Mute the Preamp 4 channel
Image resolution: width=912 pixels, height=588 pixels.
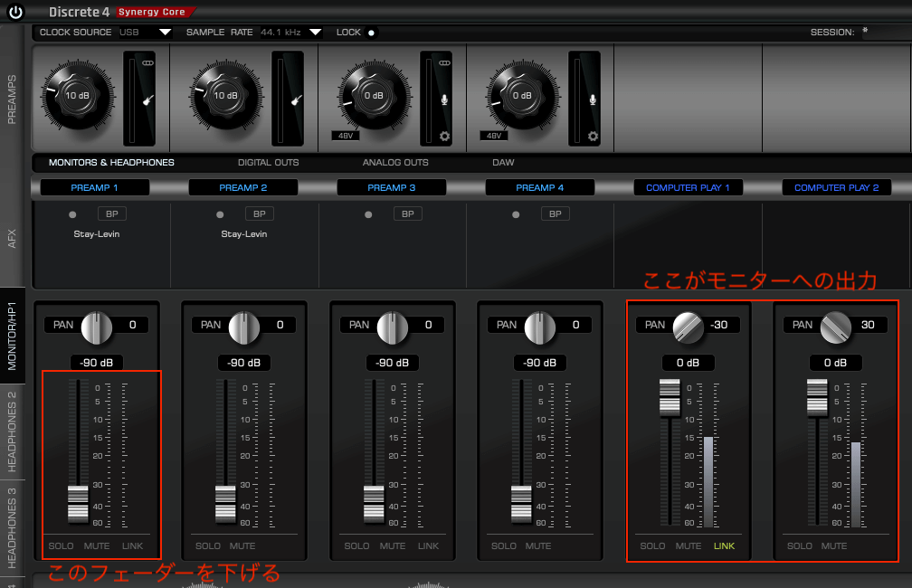point(538,546)
